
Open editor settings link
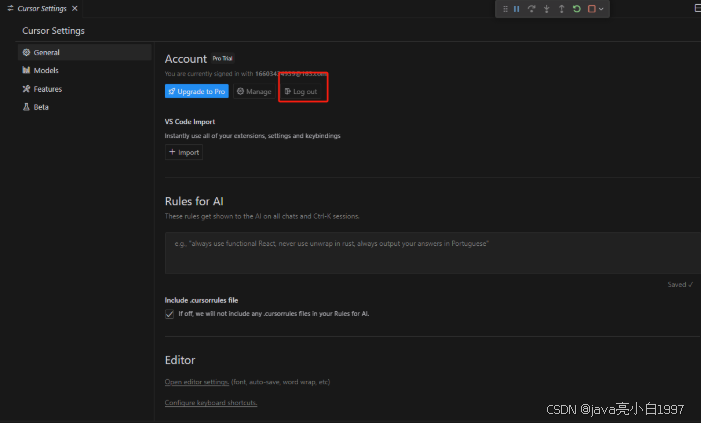[x=197, y=382]
